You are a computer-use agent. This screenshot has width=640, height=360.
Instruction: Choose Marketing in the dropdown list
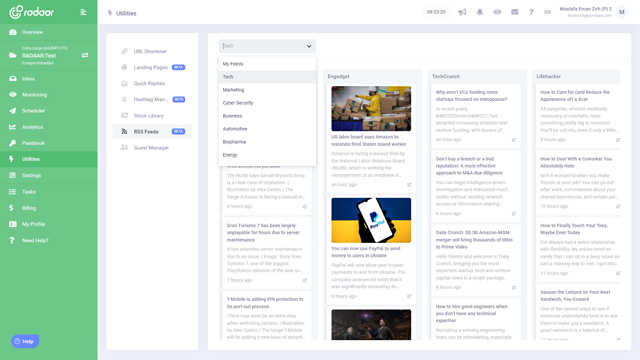(267, 90)
